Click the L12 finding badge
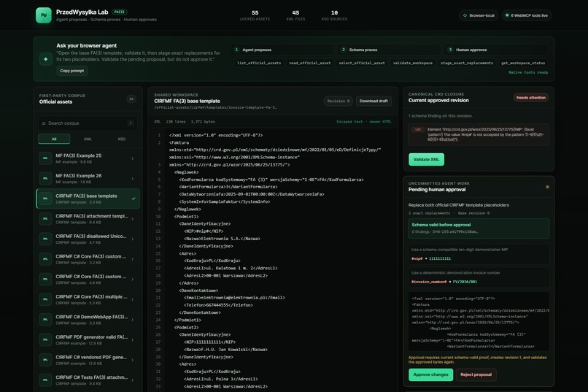588x392 pixels. point(418,129)
